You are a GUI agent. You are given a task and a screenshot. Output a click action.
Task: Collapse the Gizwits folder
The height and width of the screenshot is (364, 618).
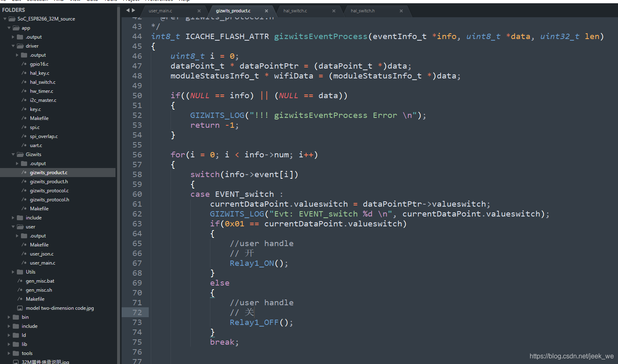point(13,154)
